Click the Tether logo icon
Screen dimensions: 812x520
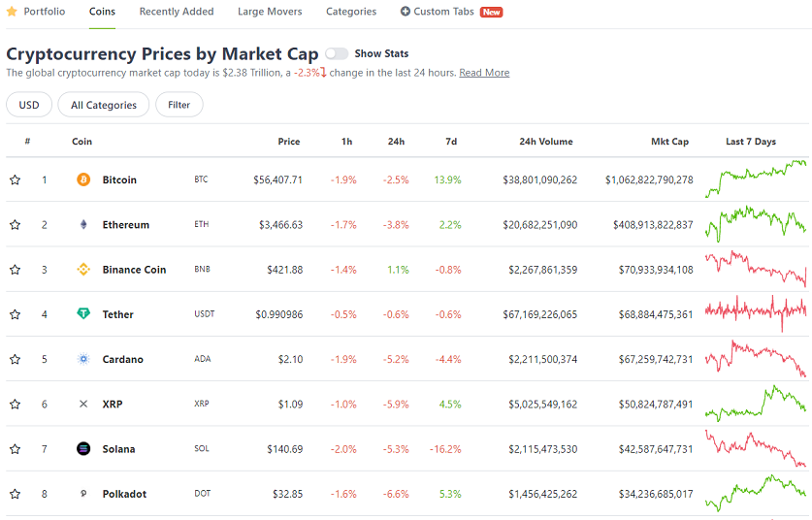pos(83,313)
